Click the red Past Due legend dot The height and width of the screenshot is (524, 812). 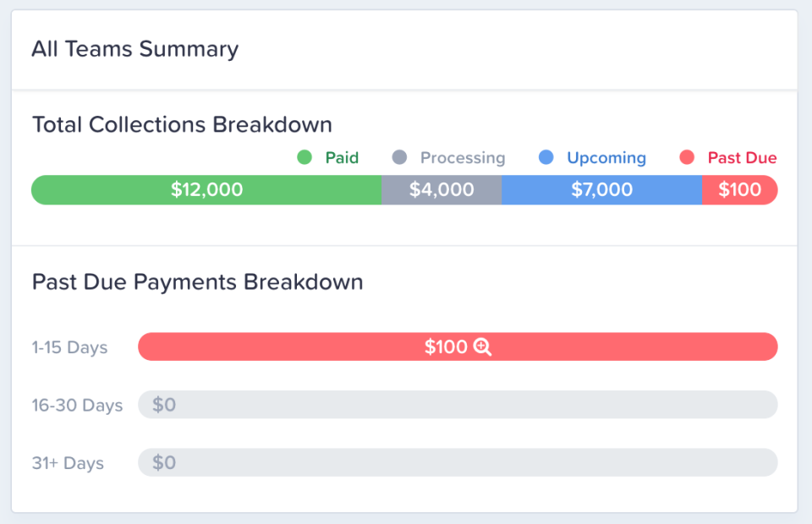point(687,157)
